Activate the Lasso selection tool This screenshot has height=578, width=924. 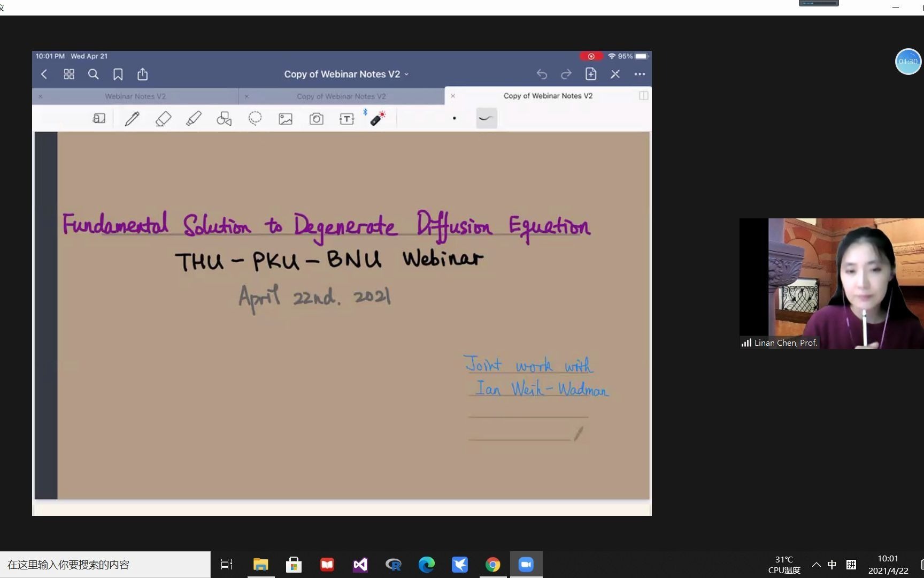pyautogui.click(x=255, y=118)
